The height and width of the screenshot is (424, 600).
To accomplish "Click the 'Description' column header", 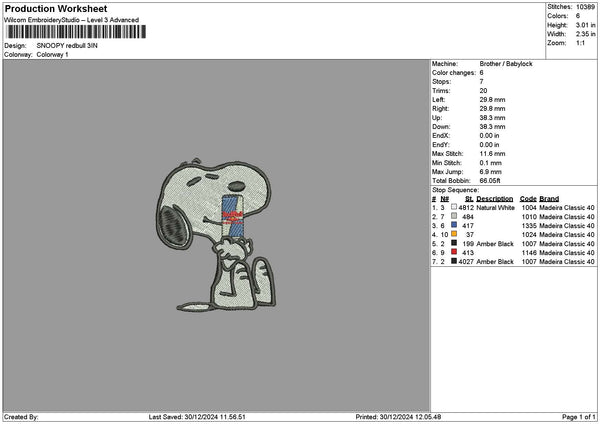I will pyautogui.click(x=494, y=199).
